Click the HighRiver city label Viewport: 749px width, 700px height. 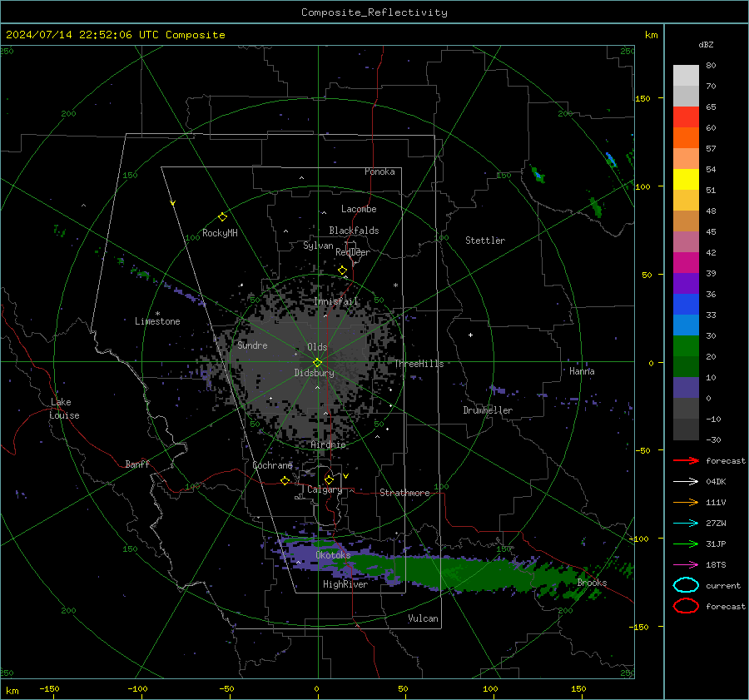point(345,584)
